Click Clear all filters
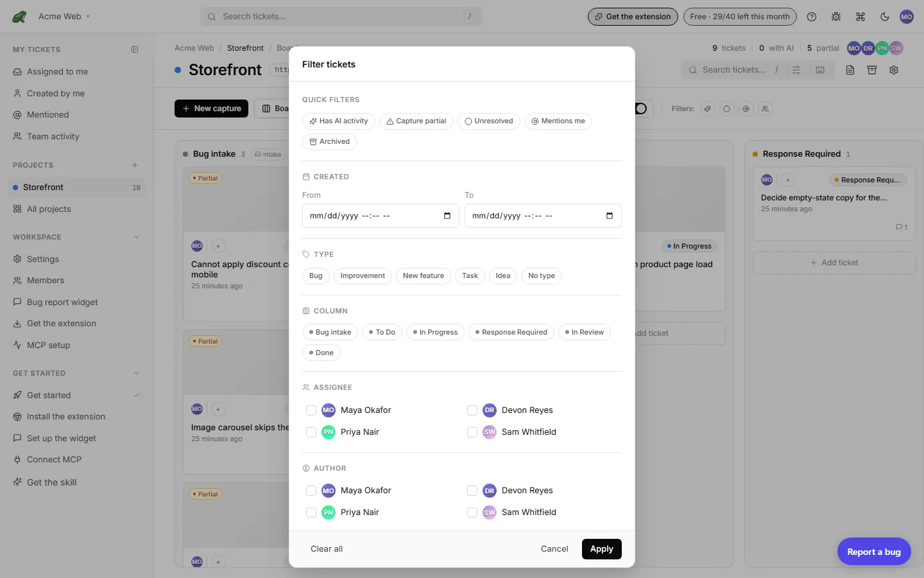Screen dimensions: 924x578 [x=327, y=549]
